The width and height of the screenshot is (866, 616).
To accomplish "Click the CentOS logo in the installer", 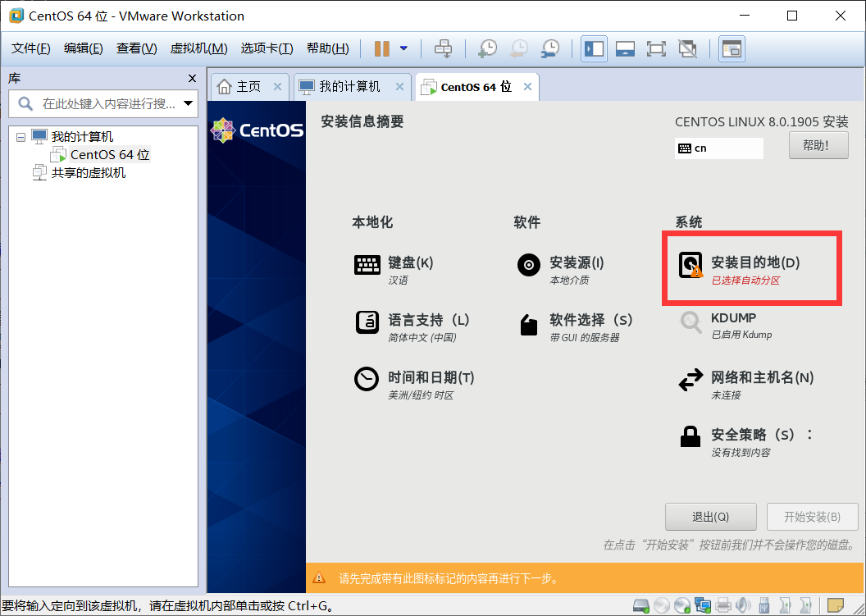I will pyautogui.click(x=257, y=130).
